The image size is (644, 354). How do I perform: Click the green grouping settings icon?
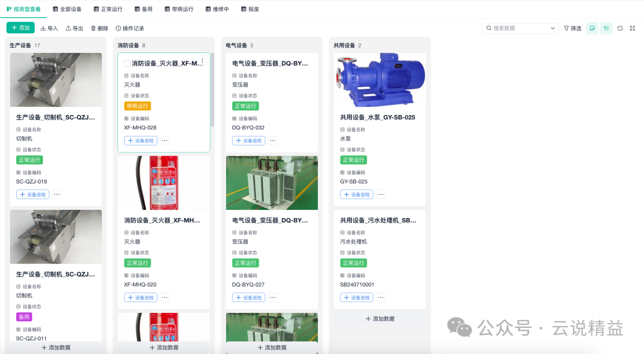(x=606, y=29)
